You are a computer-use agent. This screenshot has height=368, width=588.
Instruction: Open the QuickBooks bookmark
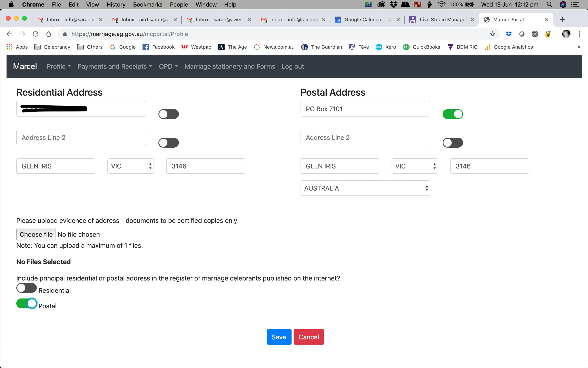click(422, 47)
